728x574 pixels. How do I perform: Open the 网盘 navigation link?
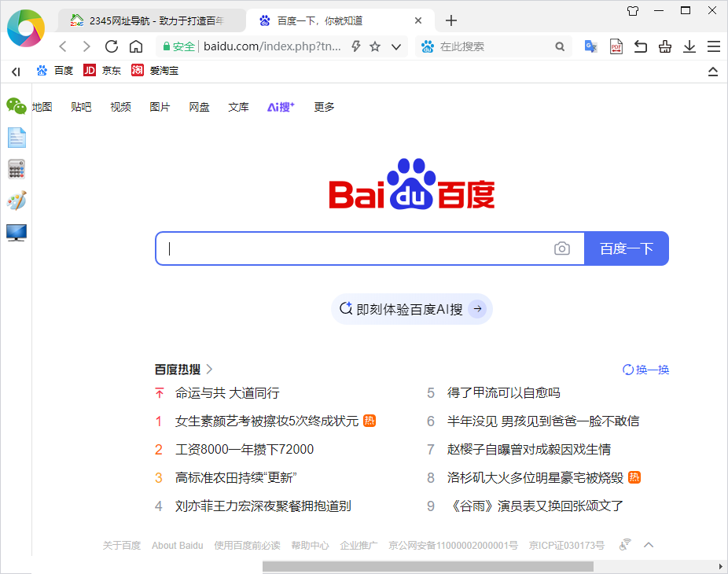199,107
